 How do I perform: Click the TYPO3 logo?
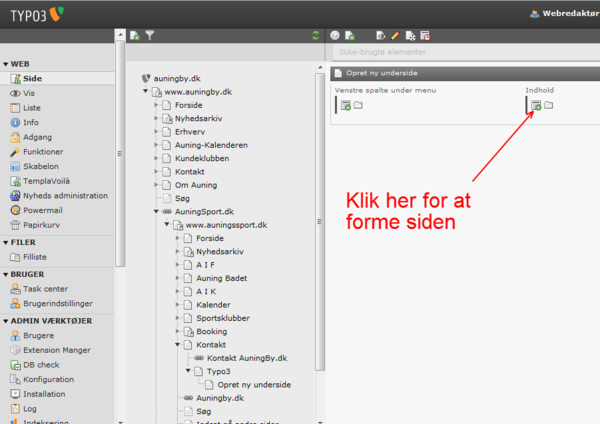pyautogui.click(x=37, y=15)
